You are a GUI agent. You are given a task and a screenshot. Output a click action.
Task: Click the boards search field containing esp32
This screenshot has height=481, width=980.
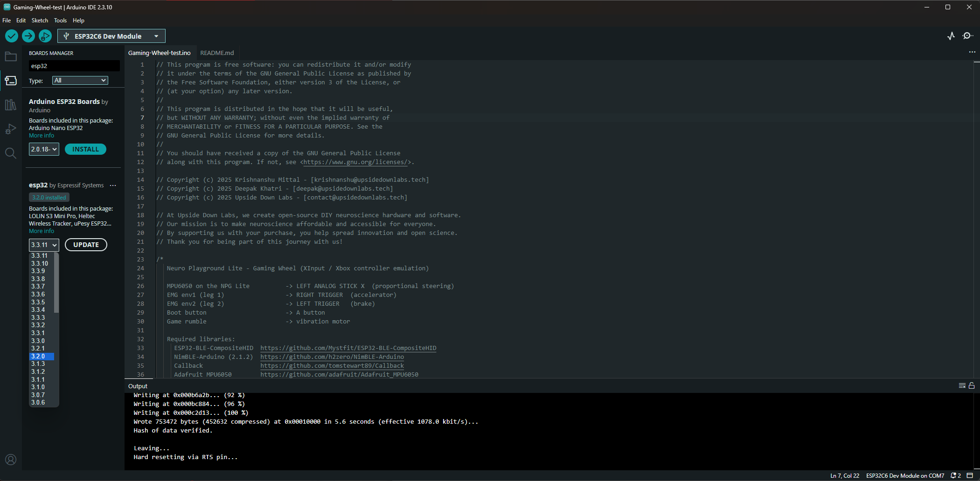(74, 66)
